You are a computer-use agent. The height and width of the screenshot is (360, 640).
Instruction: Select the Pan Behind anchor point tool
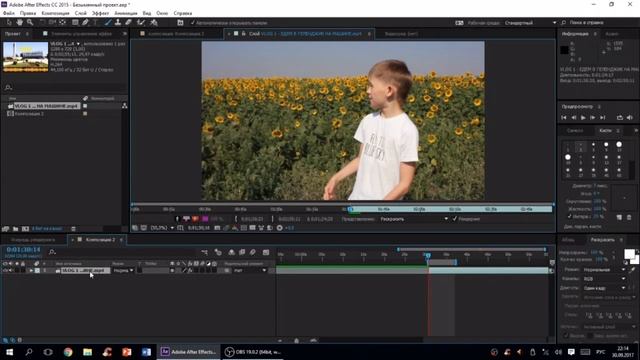point(62,22)
